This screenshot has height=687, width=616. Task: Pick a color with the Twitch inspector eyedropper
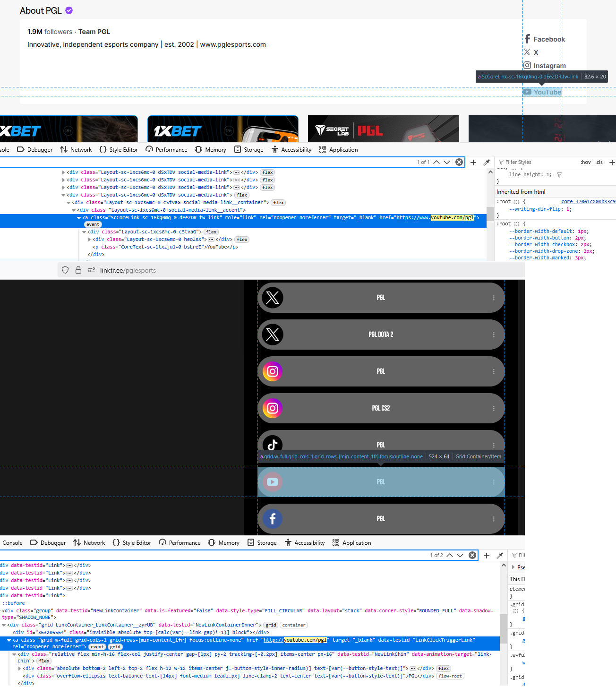coord(487,162)
